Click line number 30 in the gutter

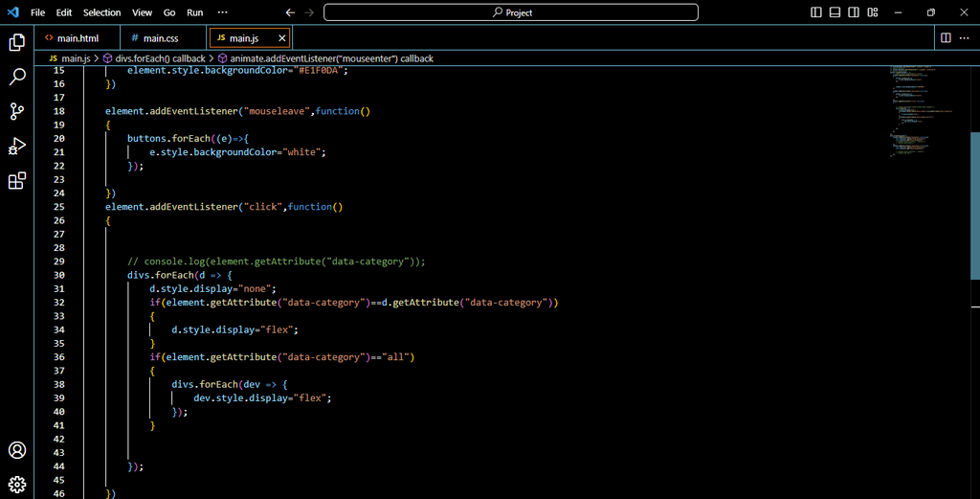(58, 275)
